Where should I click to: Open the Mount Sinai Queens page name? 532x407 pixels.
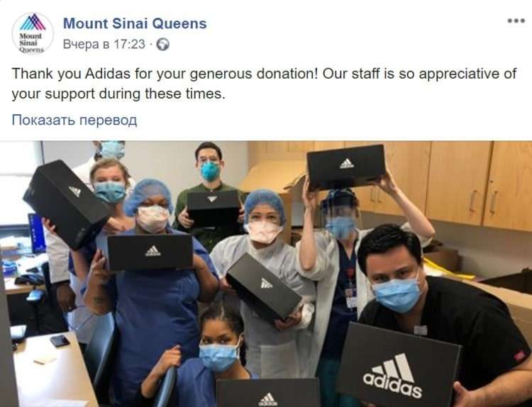pos(135,23)
